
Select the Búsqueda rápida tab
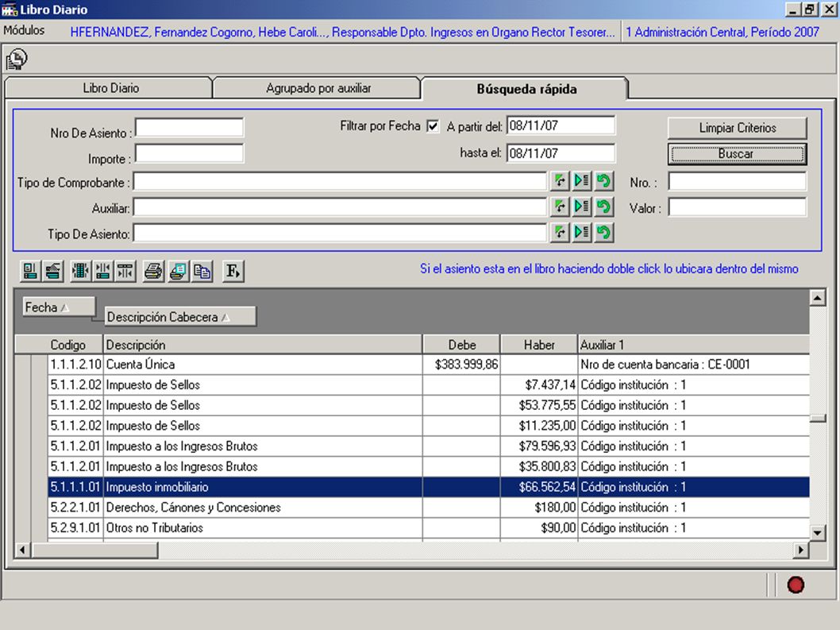tap(526, 89)
